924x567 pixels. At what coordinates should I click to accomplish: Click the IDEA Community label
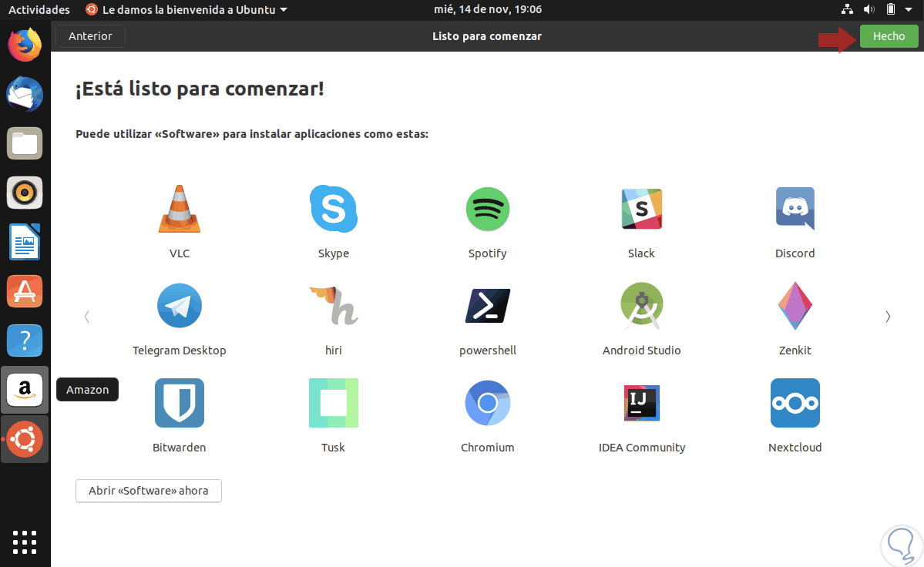pyautogui.click(x=642, y=448)
